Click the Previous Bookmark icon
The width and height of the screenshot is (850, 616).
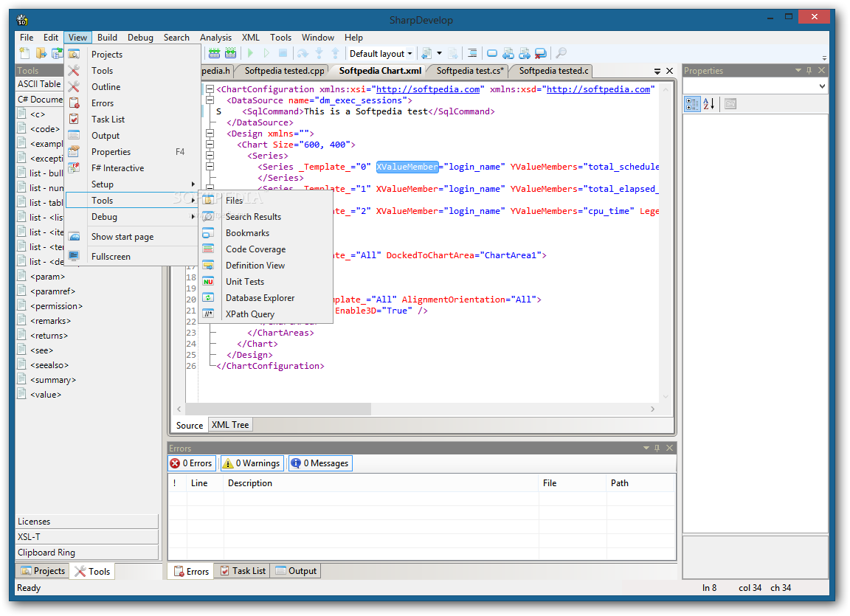click(508, 53)
